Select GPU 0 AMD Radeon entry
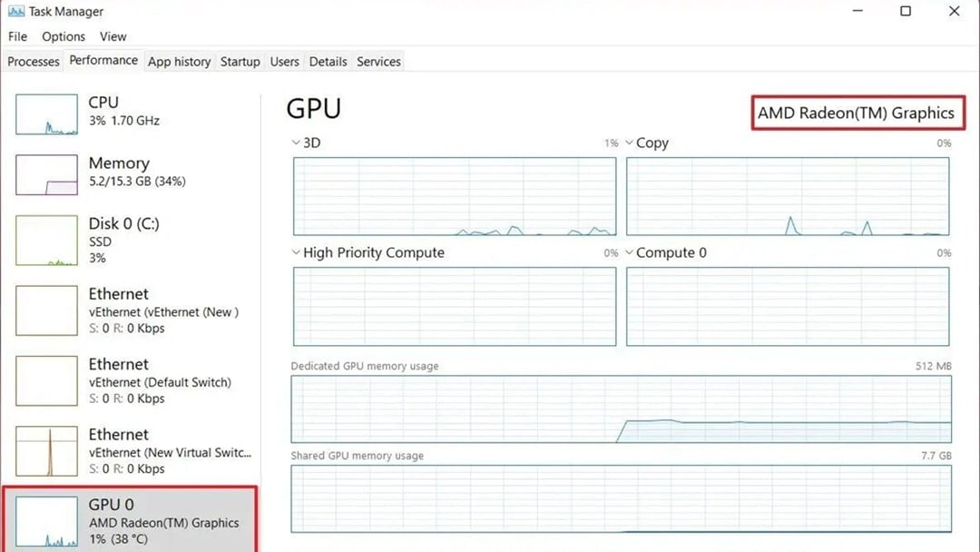 pos(163,522)
